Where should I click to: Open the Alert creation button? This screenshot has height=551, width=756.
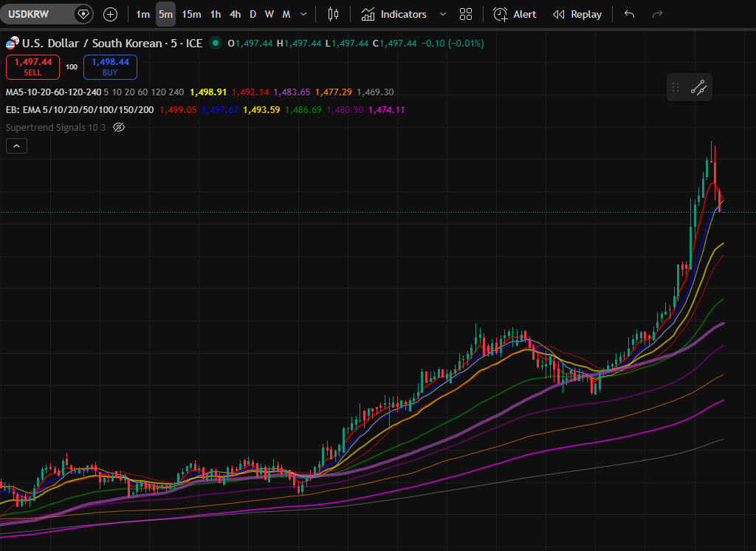(515, 14)
